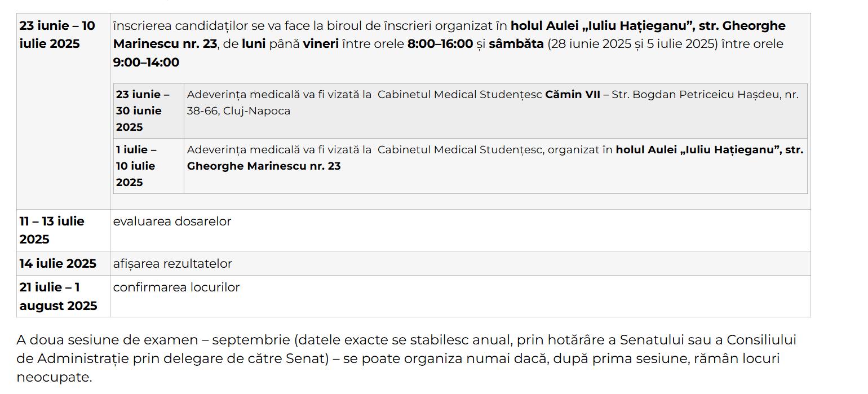
Task: Click the bold text "Cămin VII"
Action: pyautogui.click(x=572, y=95)
